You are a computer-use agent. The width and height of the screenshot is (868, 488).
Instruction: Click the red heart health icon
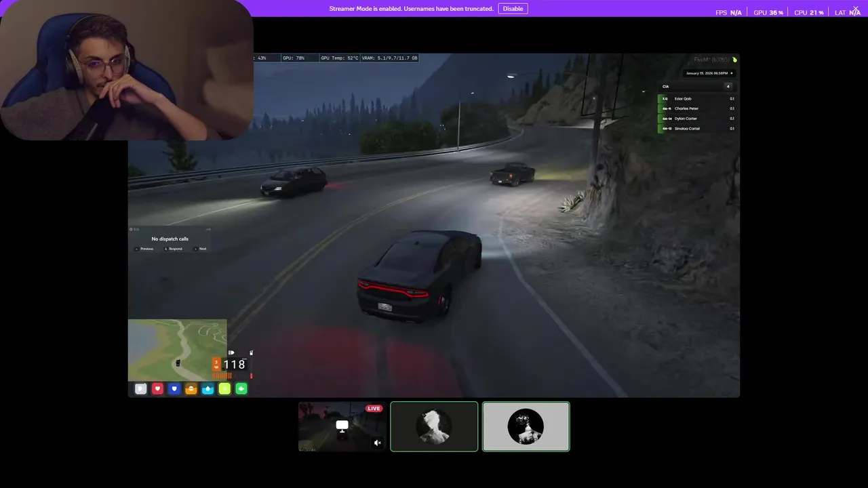[x=157, y=389]
